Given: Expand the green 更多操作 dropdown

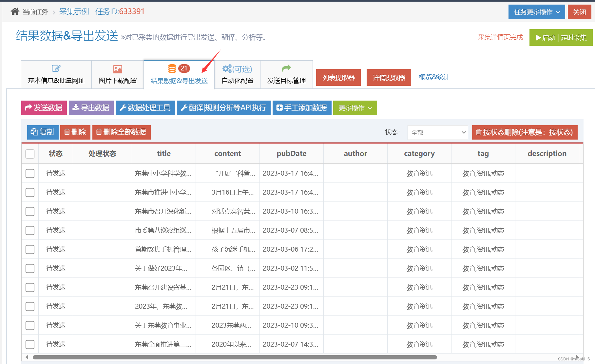Looking at the screenshot, I should click(355, 108).
